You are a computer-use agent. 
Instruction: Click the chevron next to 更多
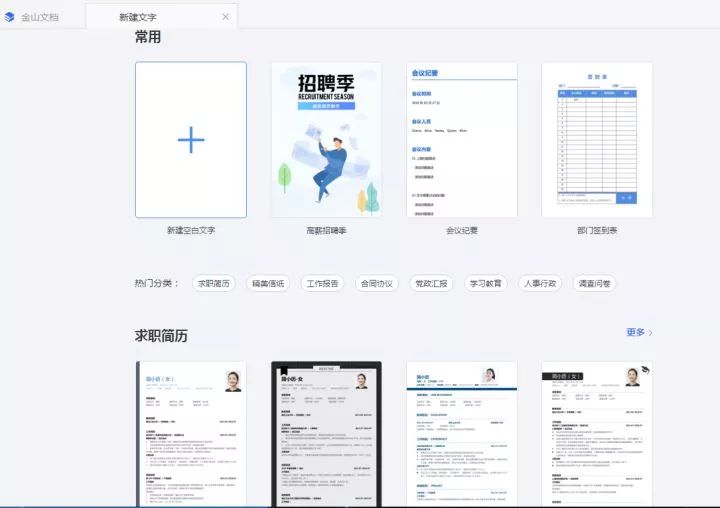click(x=650, y=333)
